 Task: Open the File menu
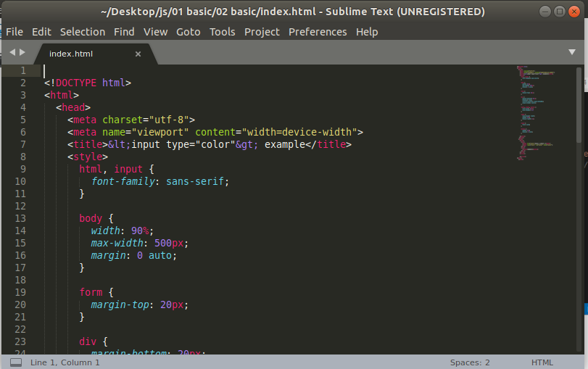coord(15,32)
